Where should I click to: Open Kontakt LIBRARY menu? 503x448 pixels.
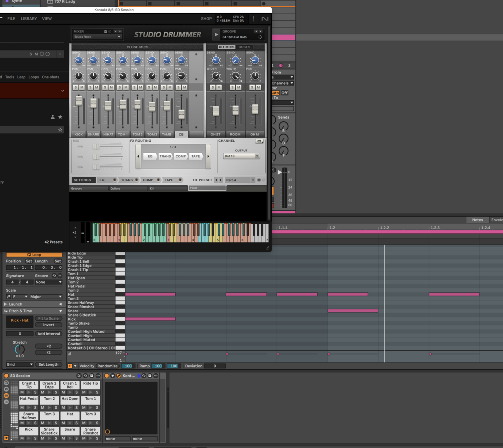point(29,19)
